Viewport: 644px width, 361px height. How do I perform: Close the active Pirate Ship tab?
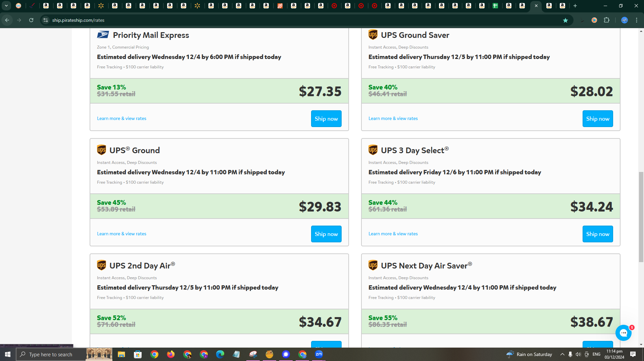tap(536, 6)
